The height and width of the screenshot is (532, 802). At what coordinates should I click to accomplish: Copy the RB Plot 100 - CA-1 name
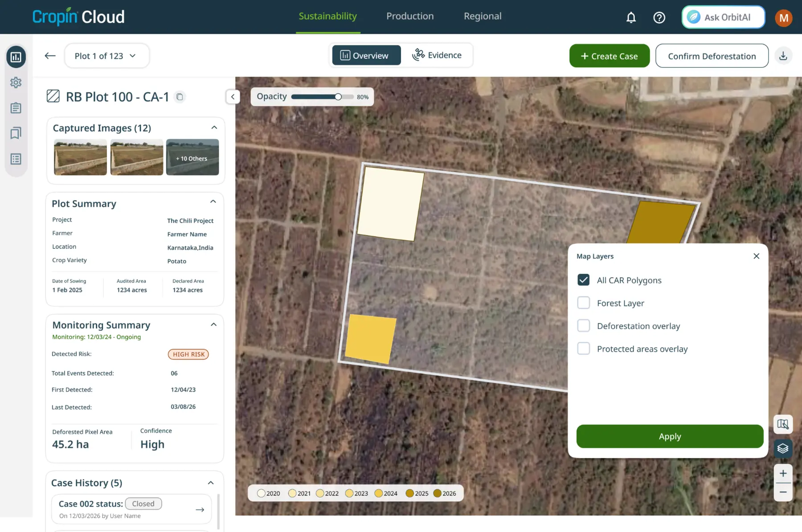tap(180, 97)
